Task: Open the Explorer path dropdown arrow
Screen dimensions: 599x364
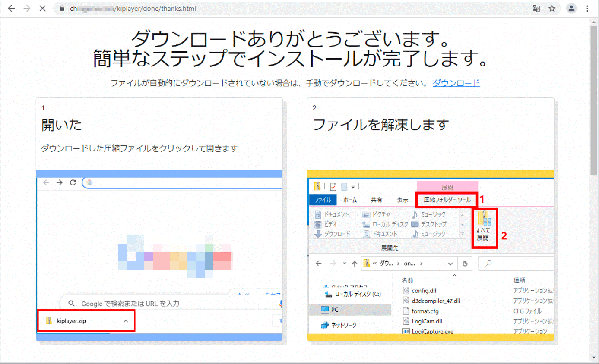Action: (450, 264)
